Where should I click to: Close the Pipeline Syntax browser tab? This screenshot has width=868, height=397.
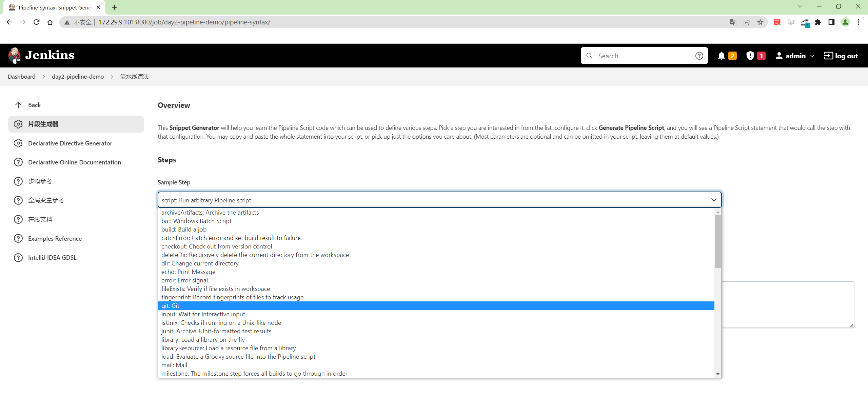(x=98, y=7)
